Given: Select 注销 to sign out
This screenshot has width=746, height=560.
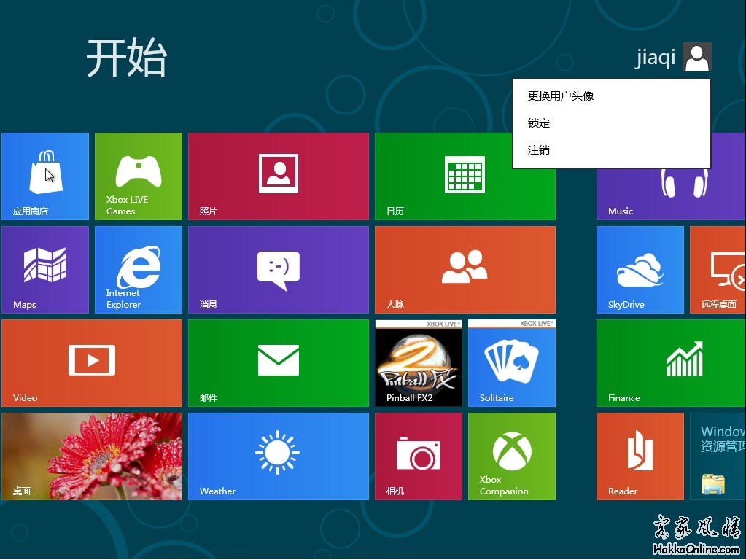Looking at the screenshot, I should (611, 150).
